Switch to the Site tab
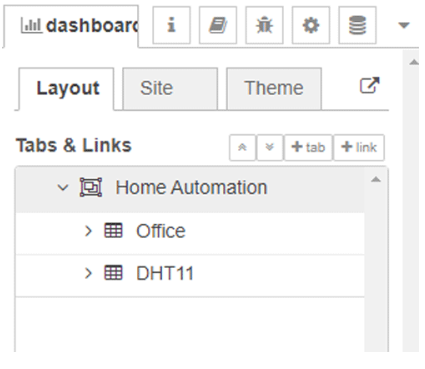This screenshot has height=369, width=425. tap(170, 89)
